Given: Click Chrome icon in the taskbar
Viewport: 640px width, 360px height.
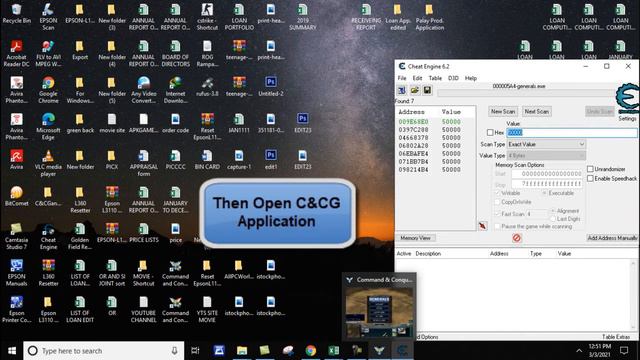Looking at the screenshot, I should [x=311, y=350].
